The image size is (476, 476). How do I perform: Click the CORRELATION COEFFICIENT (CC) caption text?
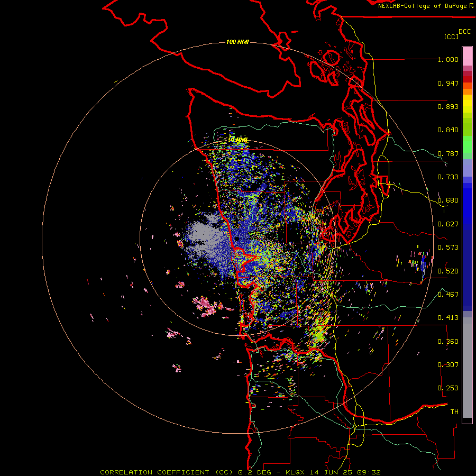pyautogui.click(x=167, y=472)
